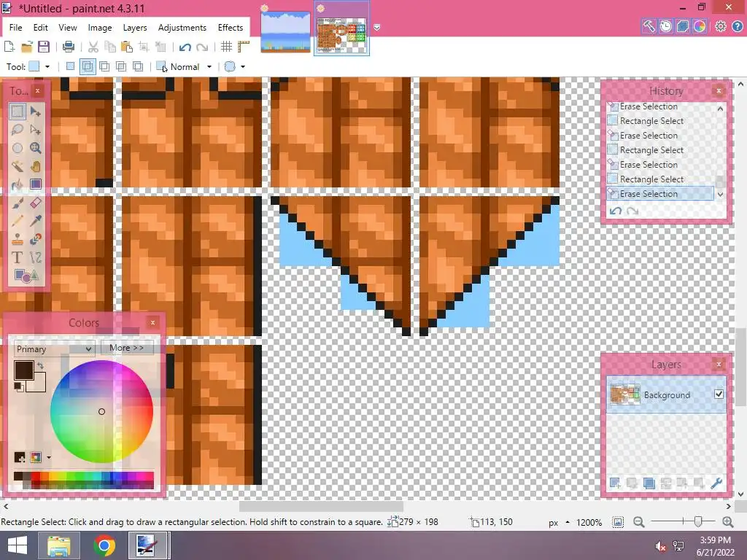Screen dimensions: 747x560
Task: Select the Rectangle Select tool
Action: click(x=18, y=112)
